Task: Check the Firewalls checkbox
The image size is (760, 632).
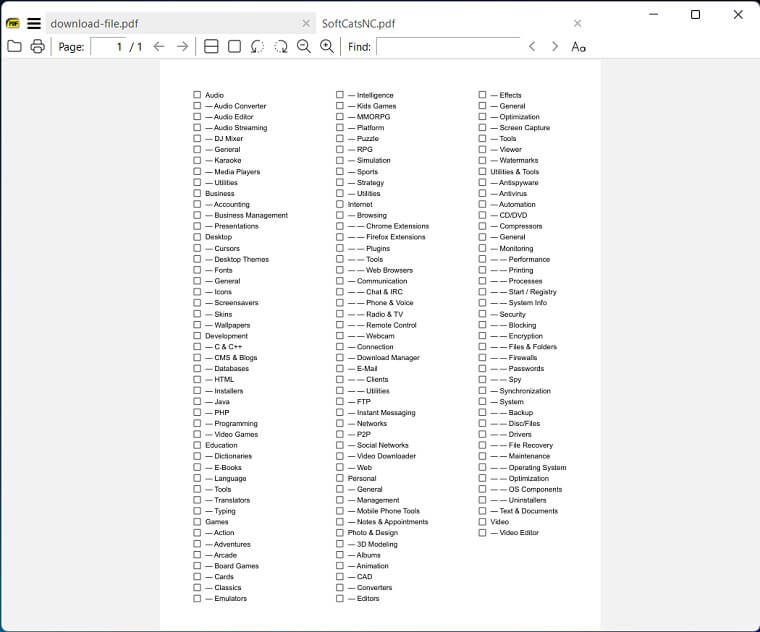Action: coord(482,357)
